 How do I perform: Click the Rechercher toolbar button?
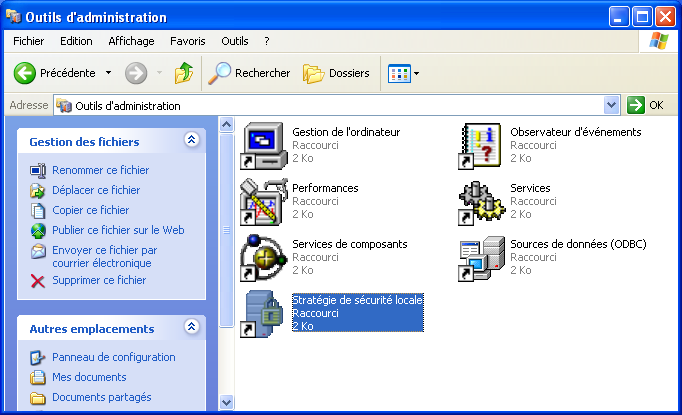pos(250,73)
